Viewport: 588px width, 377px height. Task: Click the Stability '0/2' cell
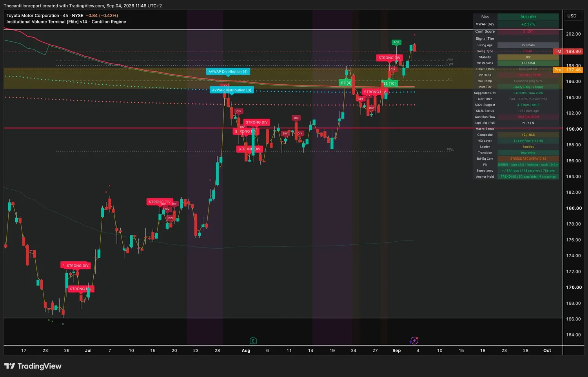coord(528,57)
